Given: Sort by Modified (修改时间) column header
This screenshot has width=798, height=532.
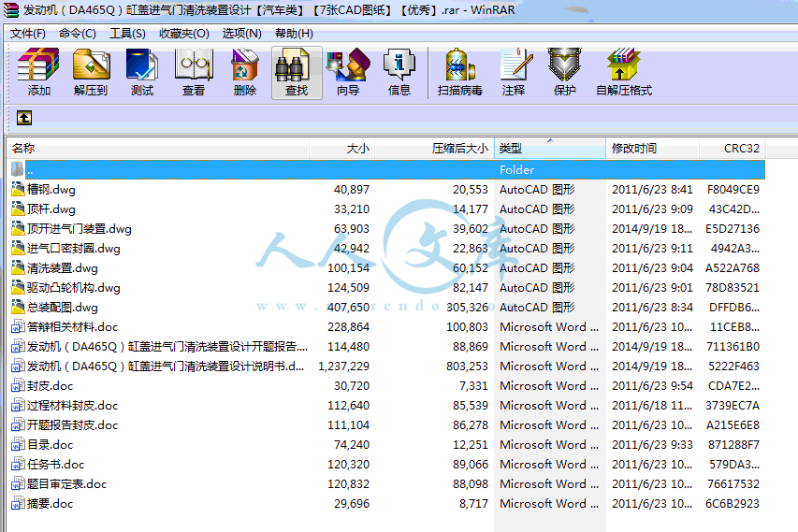Looking at the screenshot, I should 652,149.
